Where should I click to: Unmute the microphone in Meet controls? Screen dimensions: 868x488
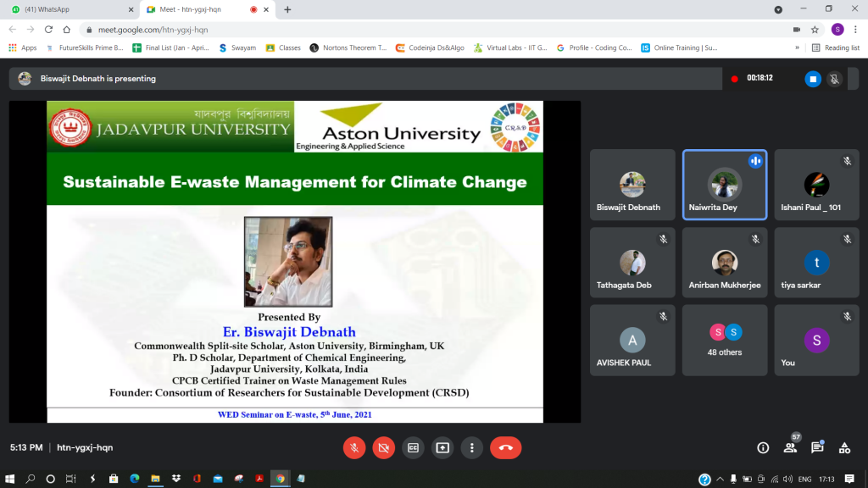point(354,447)
